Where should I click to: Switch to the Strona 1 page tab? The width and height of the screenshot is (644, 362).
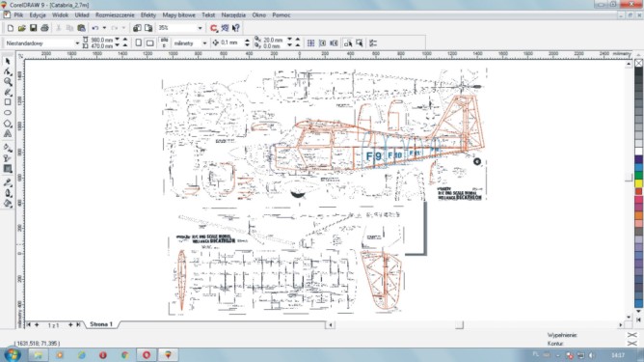(x=101, y=324)
